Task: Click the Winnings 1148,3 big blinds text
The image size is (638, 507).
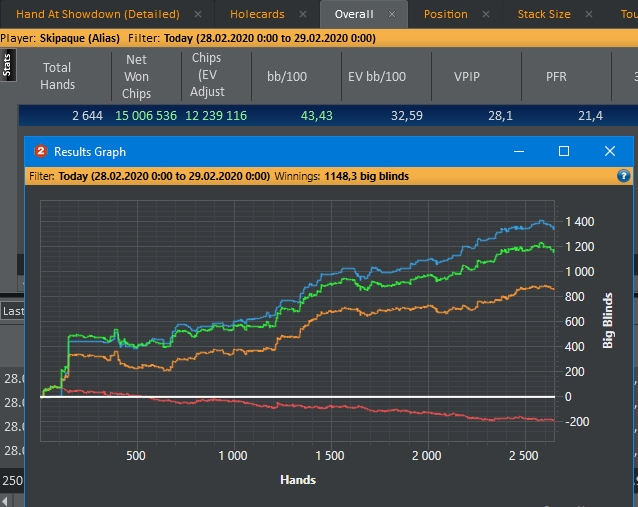Action: pos(342,176)
